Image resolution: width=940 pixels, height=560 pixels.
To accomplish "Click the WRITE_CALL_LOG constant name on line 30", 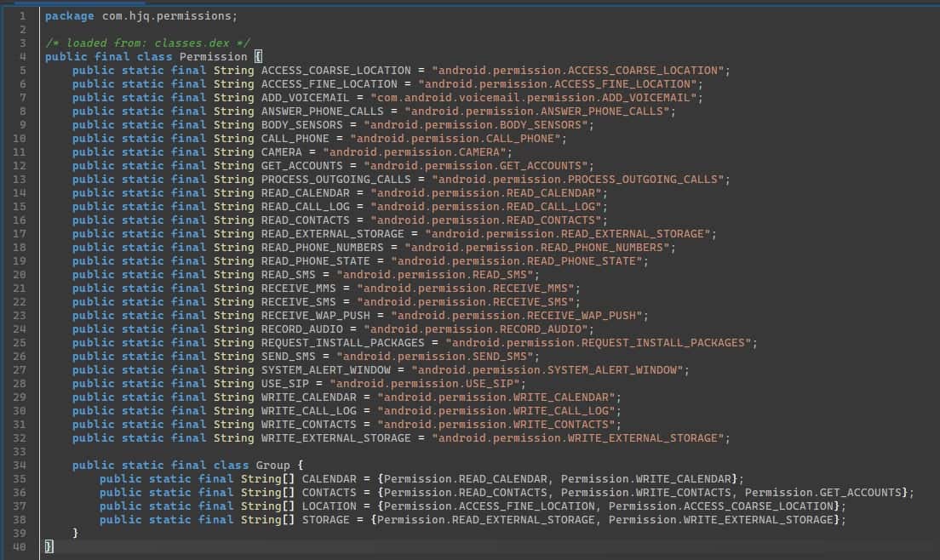I will [308, 411].
